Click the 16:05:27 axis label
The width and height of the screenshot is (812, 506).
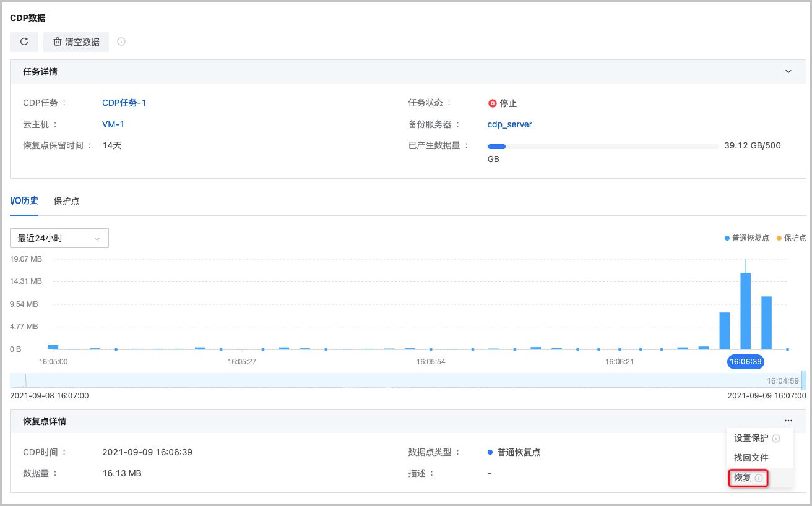pyautogui.click(x=242, y=361)
